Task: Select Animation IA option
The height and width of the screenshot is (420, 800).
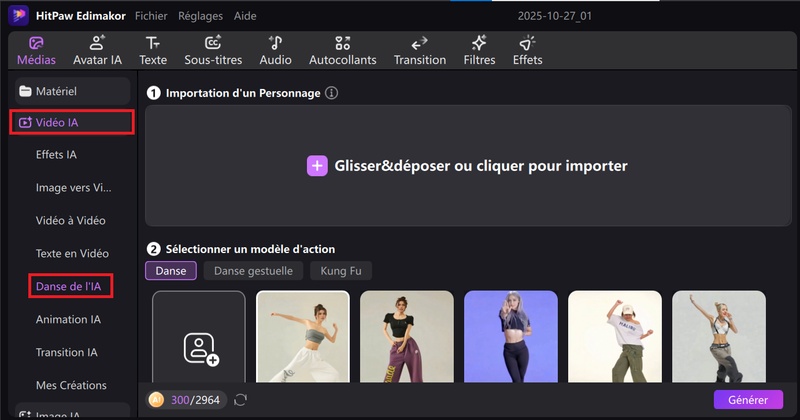Action: tap(68, 319)
